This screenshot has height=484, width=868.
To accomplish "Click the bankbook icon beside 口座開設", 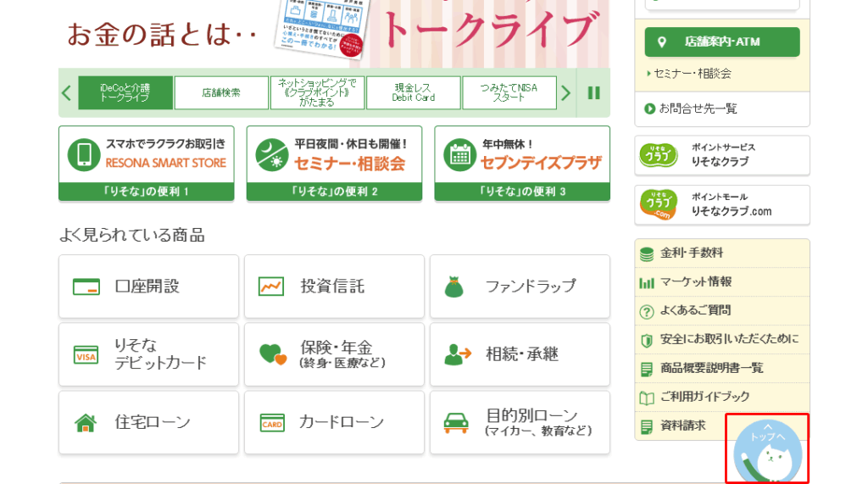I will 86,287.
